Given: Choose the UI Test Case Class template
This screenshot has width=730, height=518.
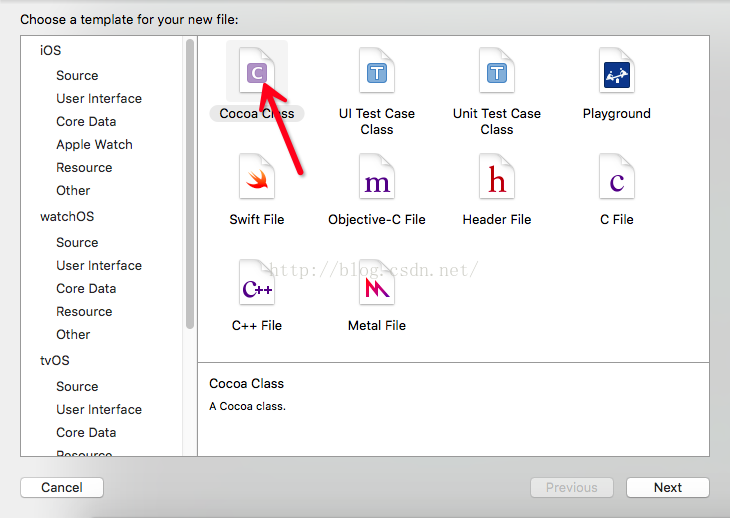Looking at the screenshot, I should [x=377, y=72].
